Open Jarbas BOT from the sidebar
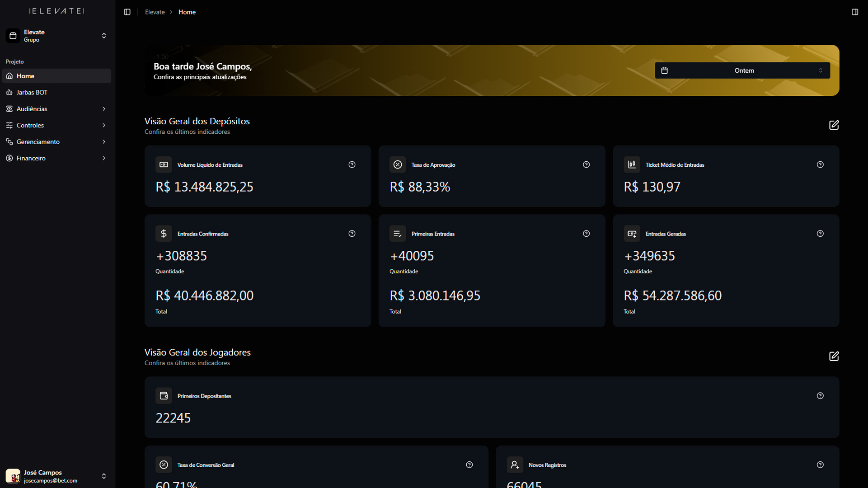 tap(32, 92)
